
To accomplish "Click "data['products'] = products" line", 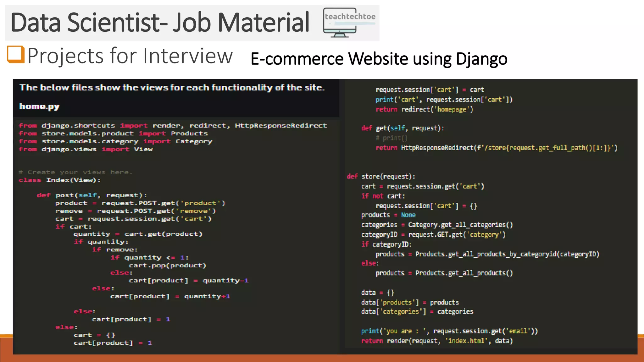I will pos(410,302).
